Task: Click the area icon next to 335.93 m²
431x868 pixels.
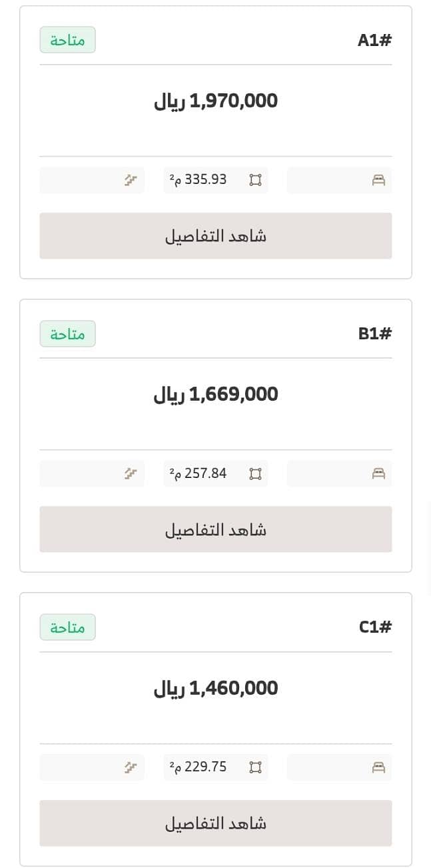Action: (255, 180)
